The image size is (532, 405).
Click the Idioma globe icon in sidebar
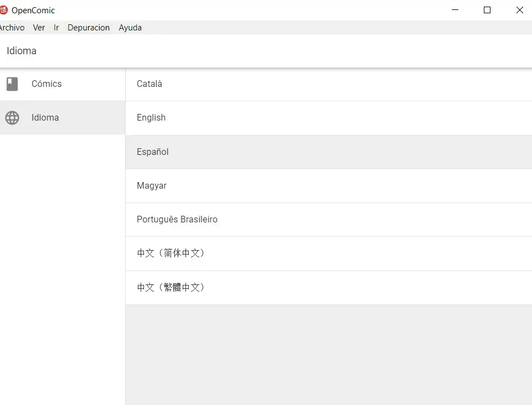click(x=12, y=118)
